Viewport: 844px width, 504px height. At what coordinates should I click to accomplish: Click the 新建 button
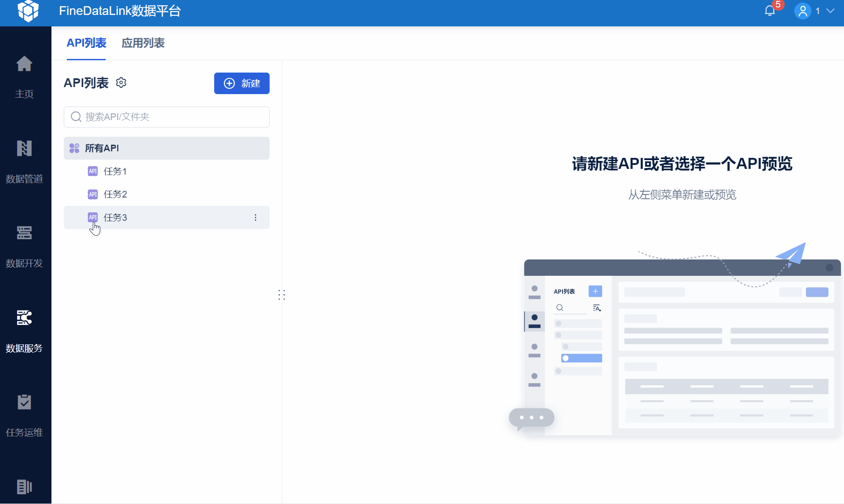click(242, 84)
